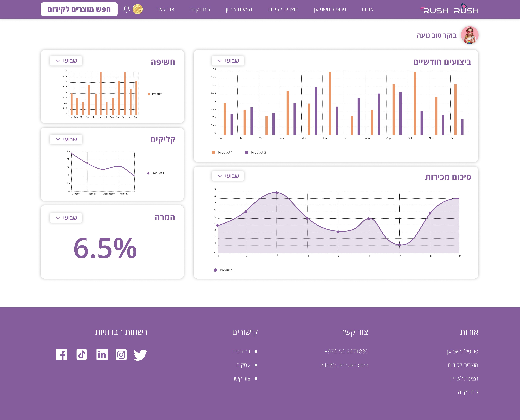Expand שבועי dropdown in ביצועים חודשיים card
520x420 pixels.
[228, 61]
